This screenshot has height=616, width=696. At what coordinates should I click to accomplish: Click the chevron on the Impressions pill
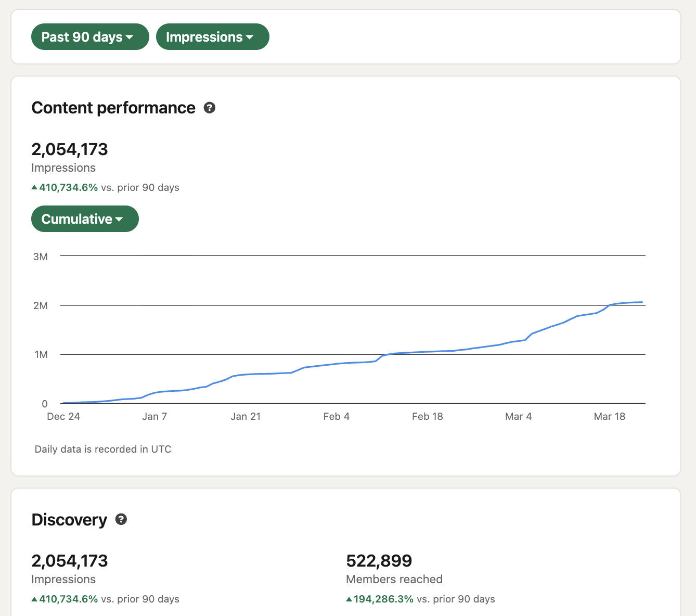[x=250, y=37]
